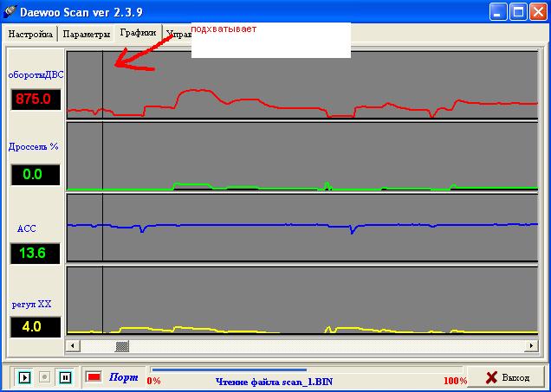Pause the scan playback
Screen dimensions: 551x392
[x=65, y=377]
